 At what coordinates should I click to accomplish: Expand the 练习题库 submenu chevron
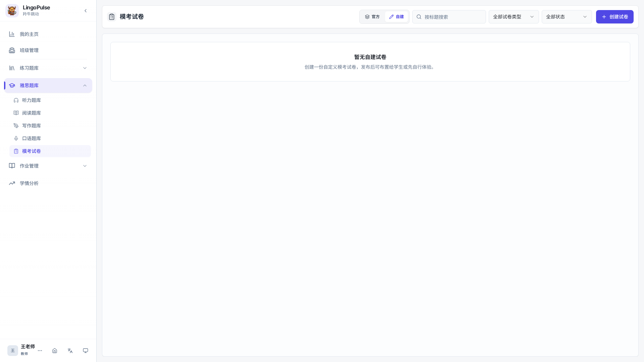[85, 68]
